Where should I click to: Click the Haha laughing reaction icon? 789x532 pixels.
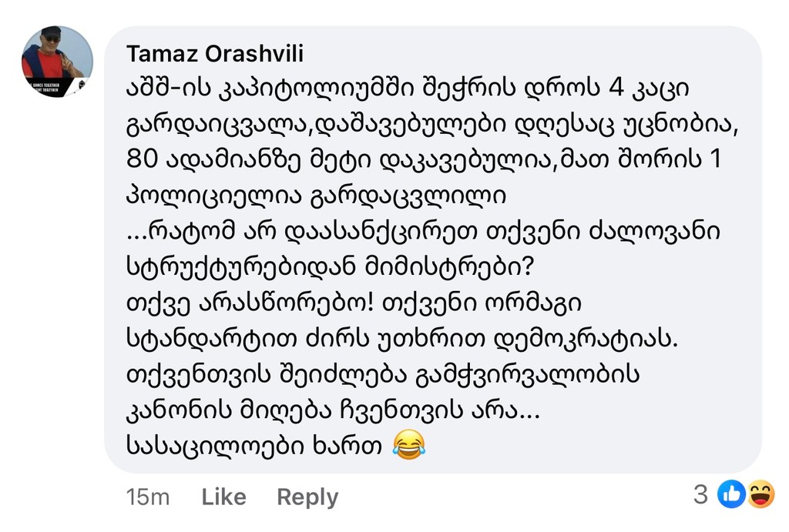(x=759, y=495)
